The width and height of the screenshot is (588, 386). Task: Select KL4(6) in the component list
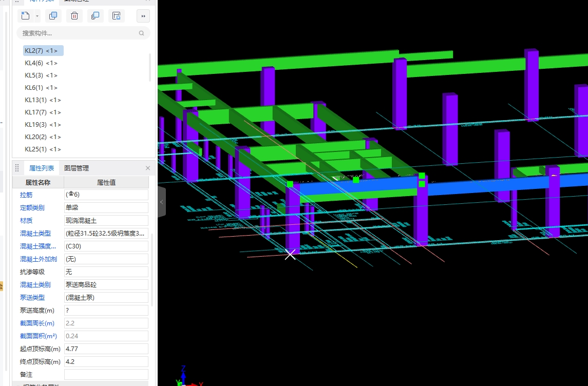pyautogui.click(x=41, y=63)
